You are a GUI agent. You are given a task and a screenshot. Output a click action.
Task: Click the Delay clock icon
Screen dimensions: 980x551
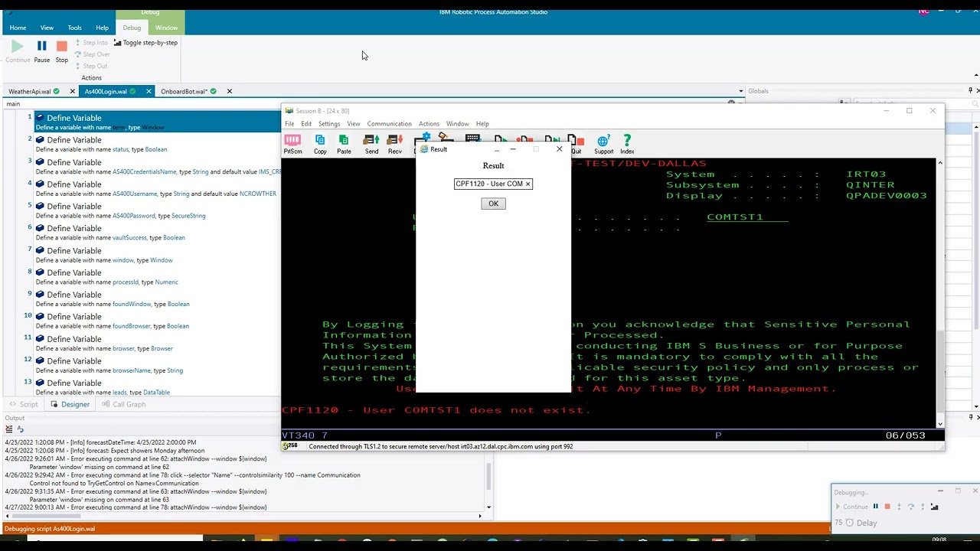pyautogui.click(x=849, y=523)
